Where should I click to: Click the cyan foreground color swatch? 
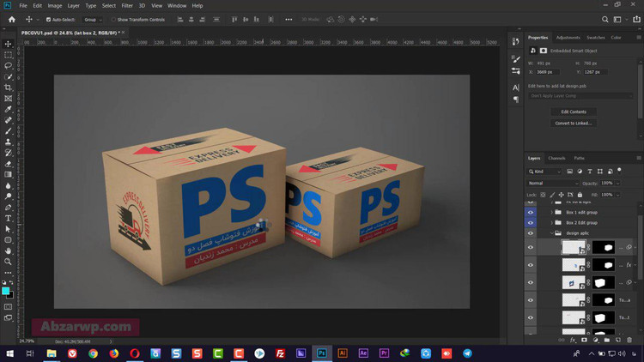click(x=7, y=291)
